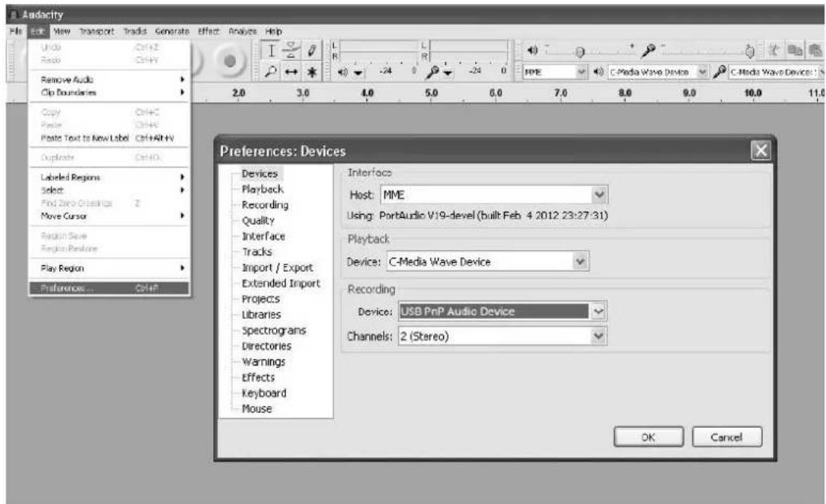Screen dimensions: 826x504
Task: Select Spectrograms in preferences tree
Action: [274, 330]
